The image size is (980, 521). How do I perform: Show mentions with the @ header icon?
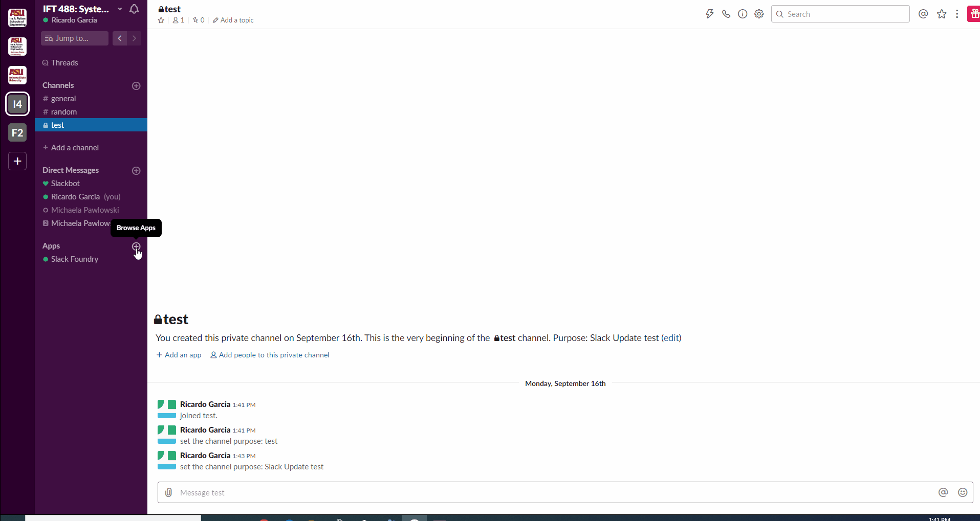923,14
